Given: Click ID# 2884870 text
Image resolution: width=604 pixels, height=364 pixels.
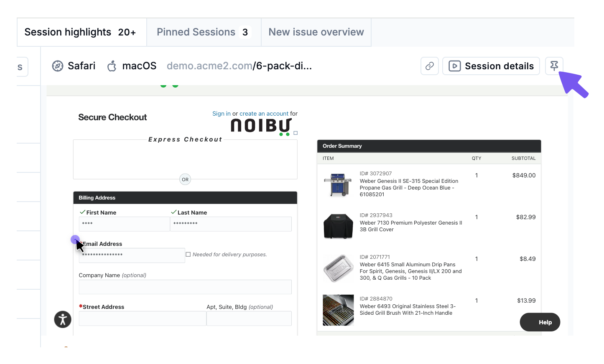Looking at the screenshot, I should pyautogui.click(x=376, y=299).
